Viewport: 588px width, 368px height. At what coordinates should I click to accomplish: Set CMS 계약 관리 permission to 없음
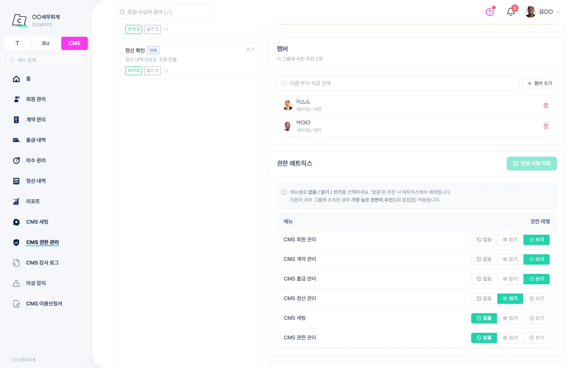click(484, 259)
